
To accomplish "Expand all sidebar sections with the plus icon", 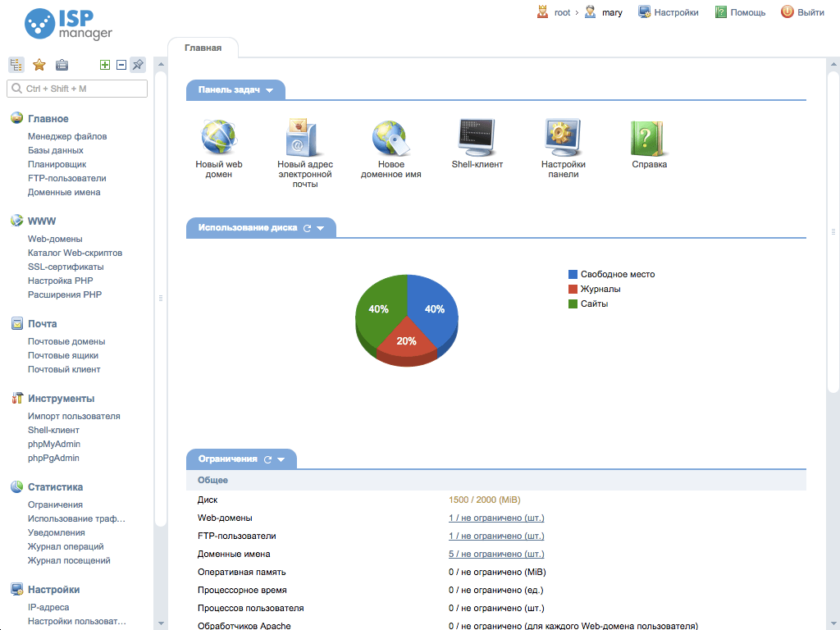I will [105, 64].
